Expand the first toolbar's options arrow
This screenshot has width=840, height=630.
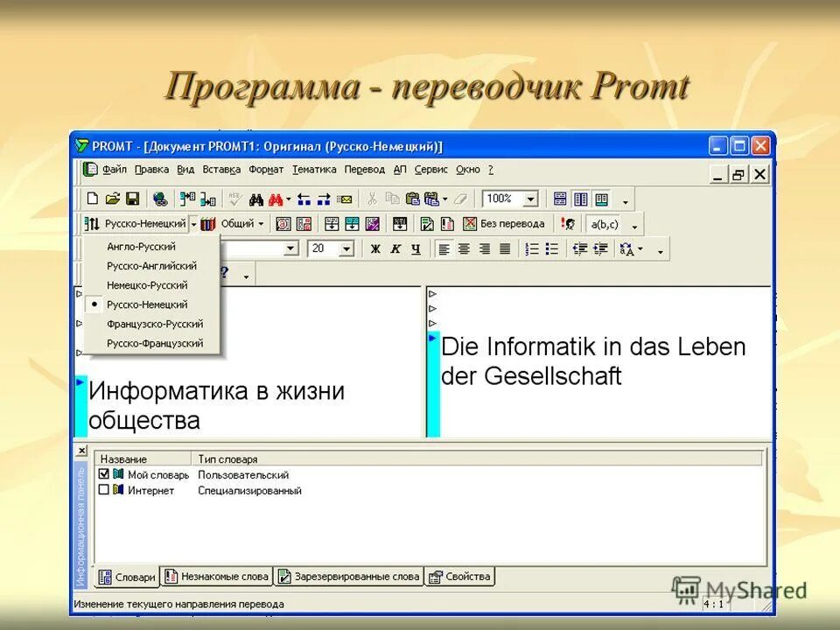click(625, 202)
